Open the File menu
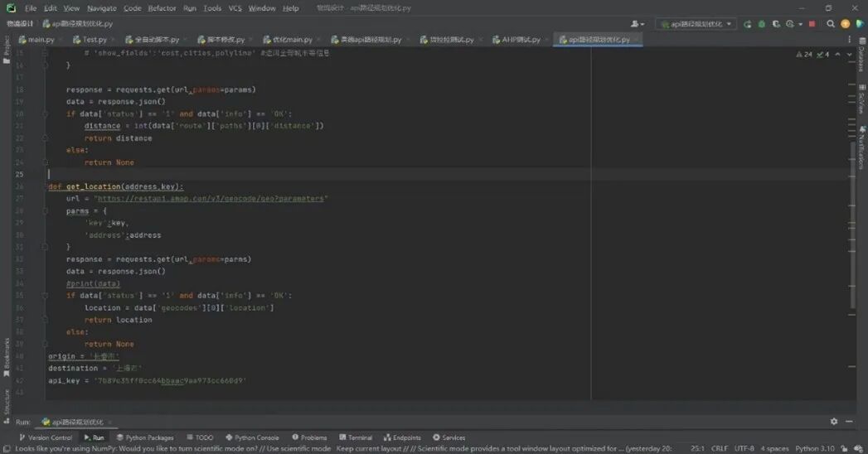The image size is (868, 454). click(31, 8)
